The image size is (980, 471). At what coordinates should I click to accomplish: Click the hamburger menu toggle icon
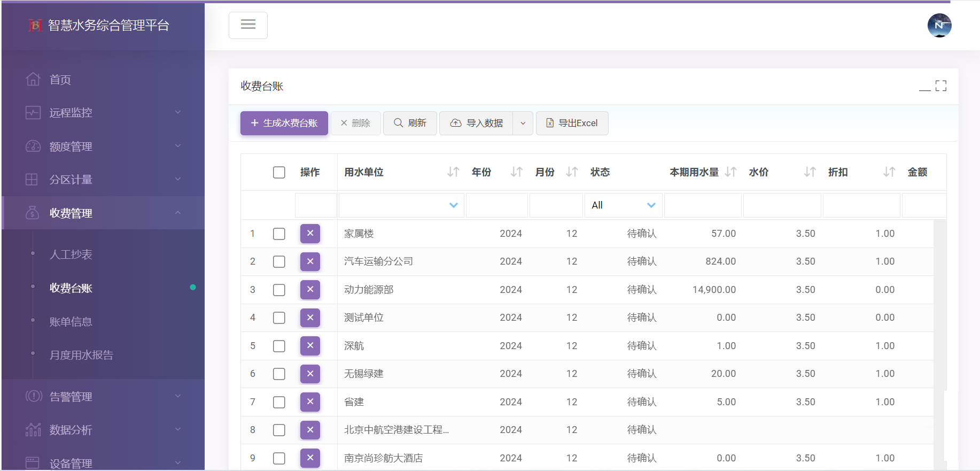click(x=248, y=25)
